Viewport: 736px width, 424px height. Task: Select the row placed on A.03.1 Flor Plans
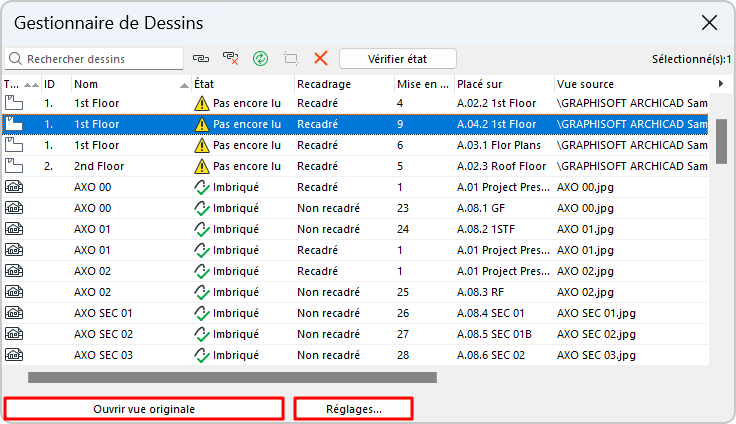click(x=355, y=145)
